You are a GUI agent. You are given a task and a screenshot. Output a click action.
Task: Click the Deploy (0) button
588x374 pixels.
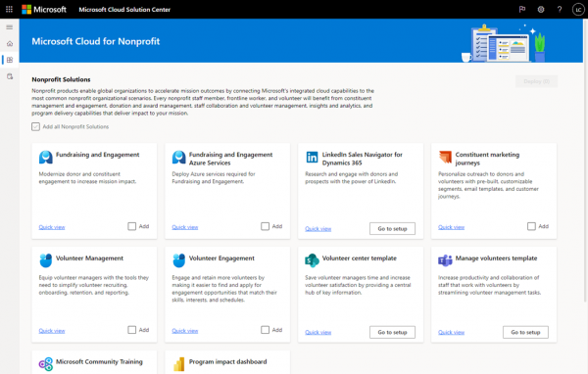pos(536,81)
